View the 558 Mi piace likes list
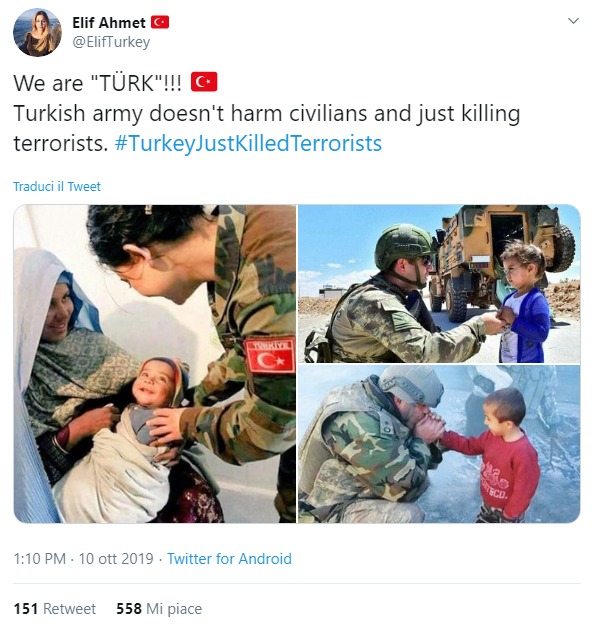 [159, 608]
